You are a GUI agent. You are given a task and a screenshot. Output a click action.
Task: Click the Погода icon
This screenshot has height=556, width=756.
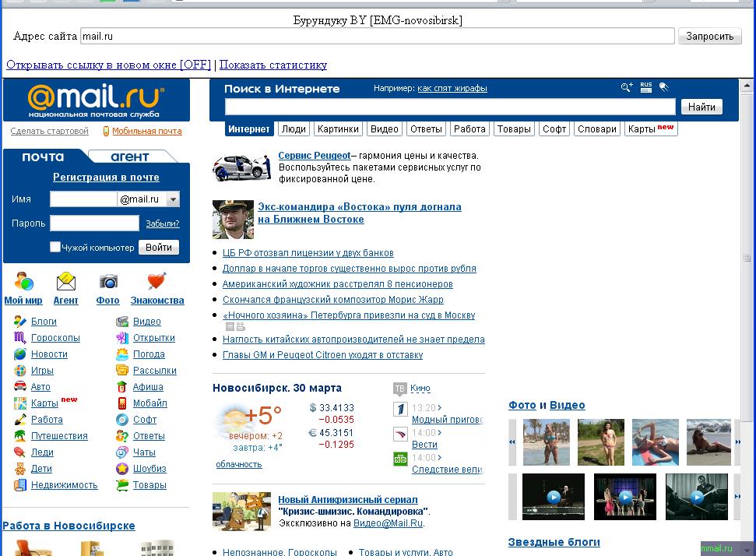(x=122, y=354)
